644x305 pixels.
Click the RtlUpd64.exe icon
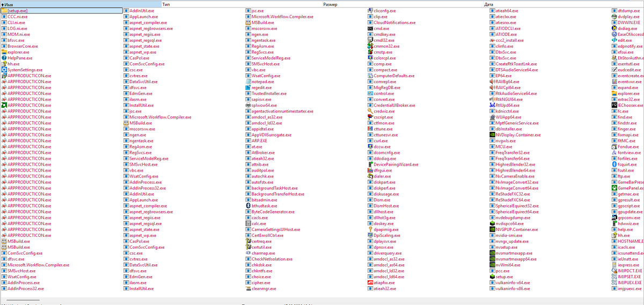(x=492, y=105)
